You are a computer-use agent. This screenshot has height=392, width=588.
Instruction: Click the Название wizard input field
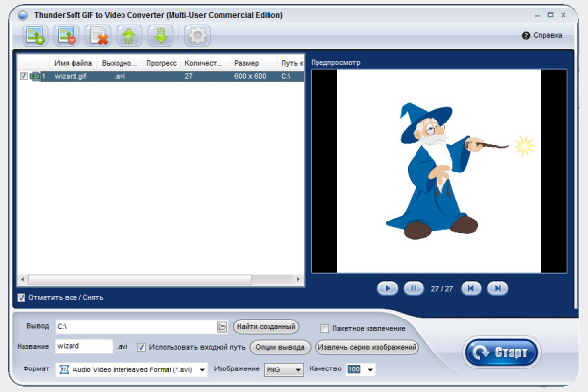[x=83, y=346]
